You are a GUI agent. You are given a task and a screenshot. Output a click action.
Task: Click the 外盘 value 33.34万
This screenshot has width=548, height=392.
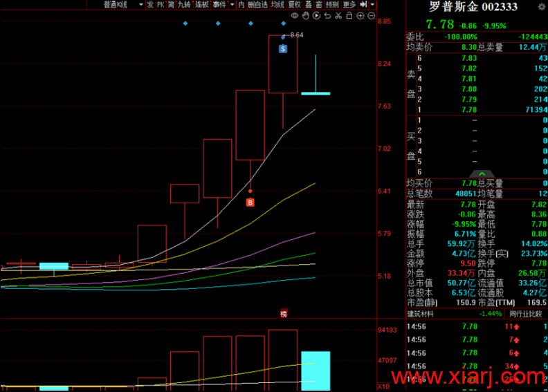(461, 273)
